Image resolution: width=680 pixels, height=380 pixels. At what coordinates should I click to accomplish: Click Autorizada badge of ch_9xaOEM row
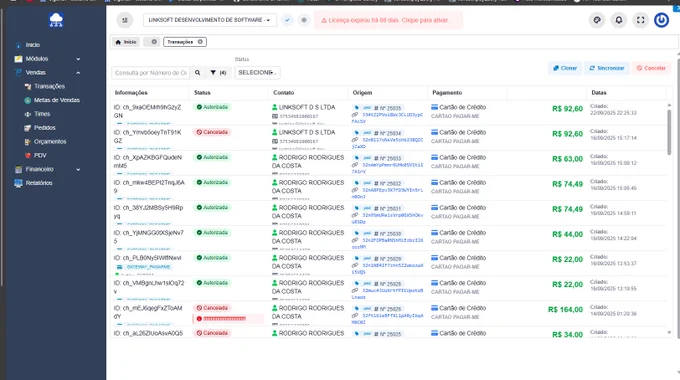[x=212, y=107]
